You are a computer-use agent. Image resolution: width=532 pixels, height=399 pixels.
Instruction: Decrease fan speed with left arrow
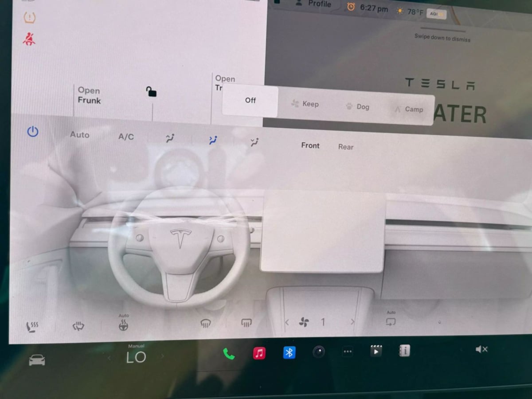287,322
